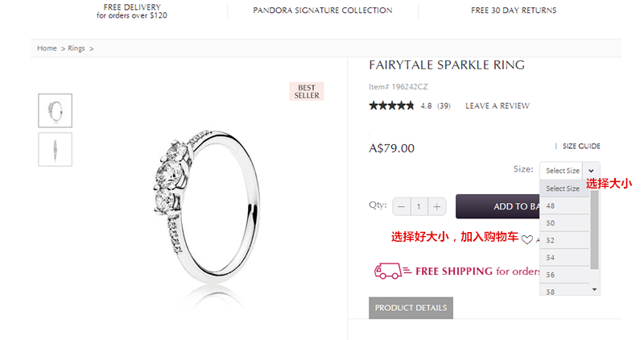Click the five-star rating icons

pyautogui.click(x=391, y=106)
